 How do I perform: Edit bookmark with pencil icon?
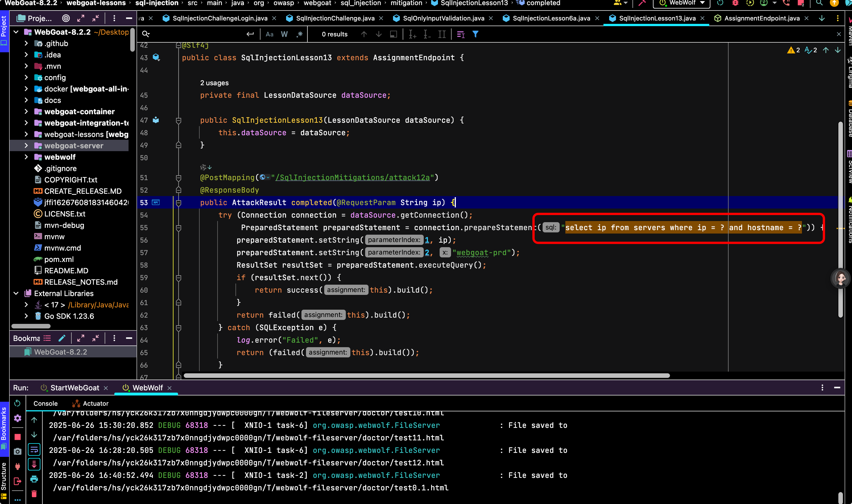62,338
